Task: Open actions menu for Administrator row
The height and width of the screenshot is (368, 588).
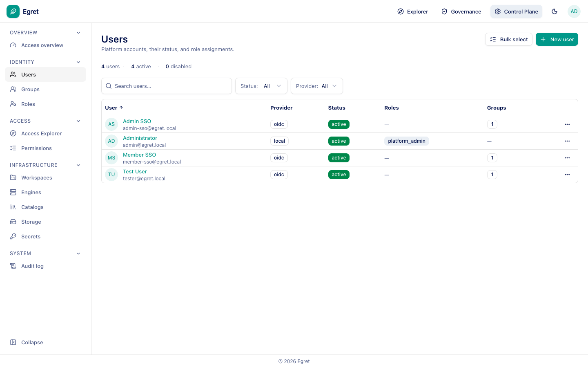Action: (567, 141)
